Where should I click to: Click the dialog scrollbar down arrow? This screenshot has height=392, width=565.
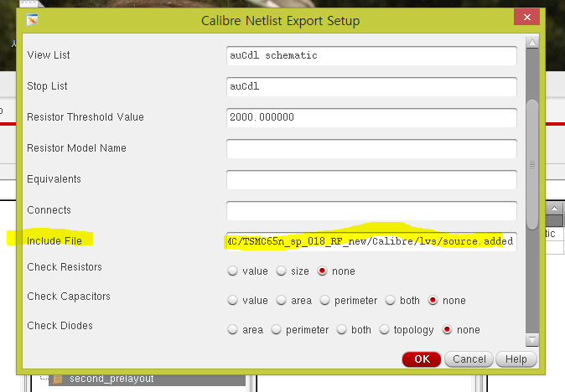pyautogui.click(x=532, y=340)
